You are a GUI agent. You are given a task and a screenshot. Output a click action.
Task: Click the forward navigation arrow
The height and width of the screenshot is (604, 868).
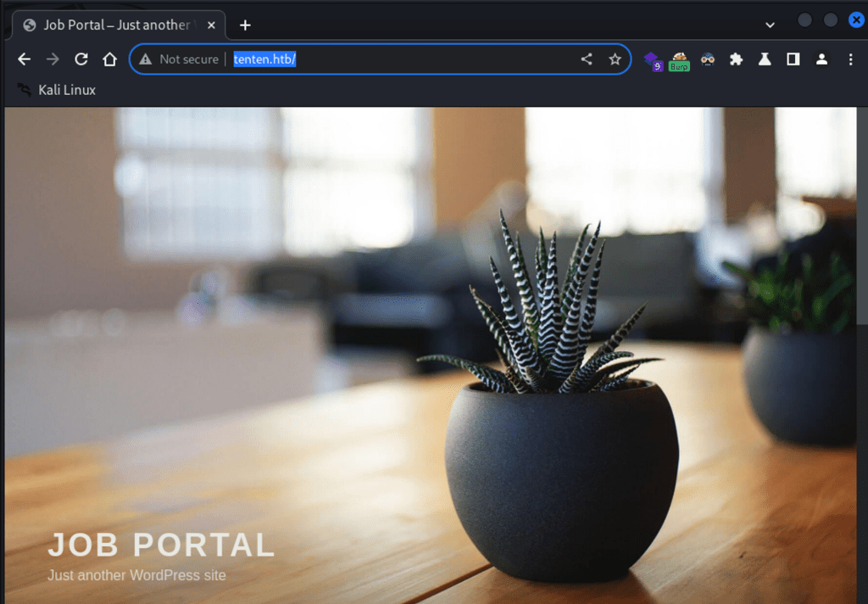(x=53, y=59)
